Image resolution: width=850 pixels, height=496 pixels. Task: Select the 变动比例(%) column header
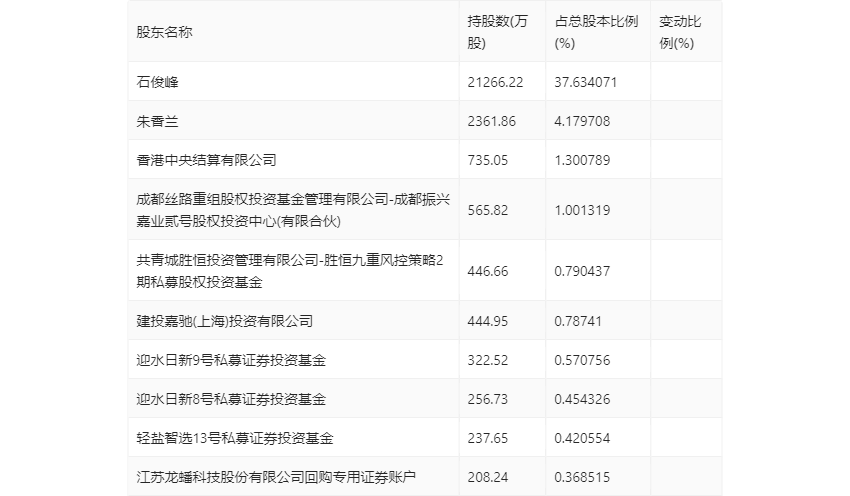tap(680, 33)
